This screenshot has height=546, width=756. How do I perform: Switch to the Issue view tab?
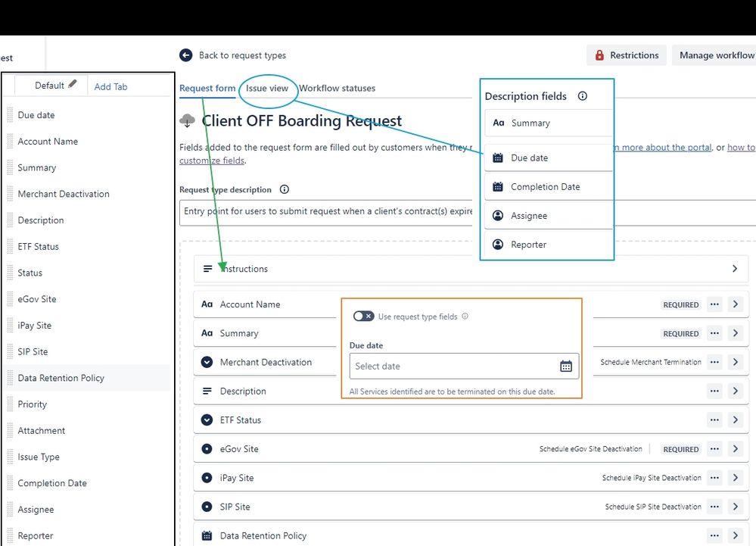[x=267, y=89]
